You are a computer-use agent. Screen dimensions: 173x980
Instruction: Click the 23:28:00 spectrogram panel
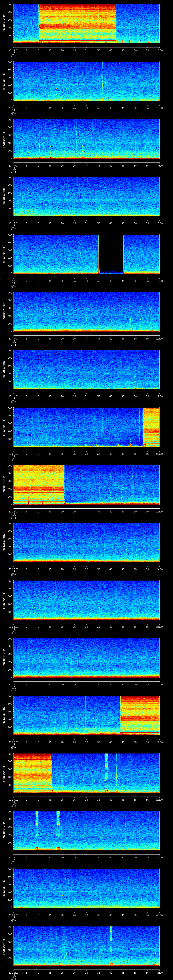coord(87,831)
